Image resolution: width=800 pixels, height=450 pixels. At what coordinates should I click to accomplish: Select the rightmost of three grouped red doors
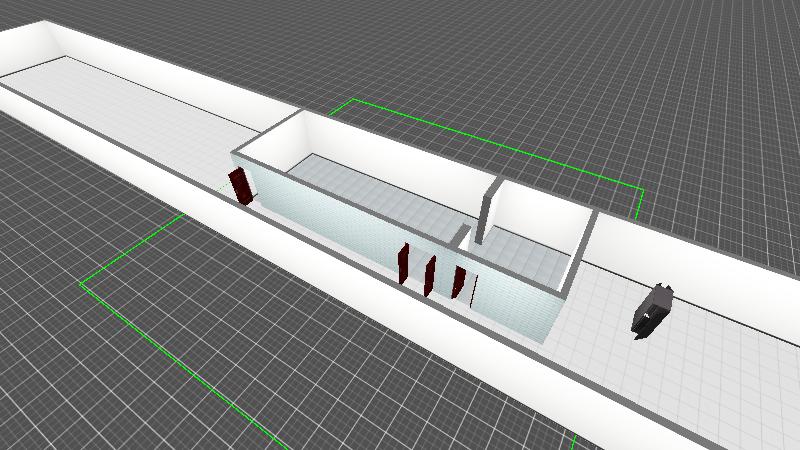tap(458, 282)
